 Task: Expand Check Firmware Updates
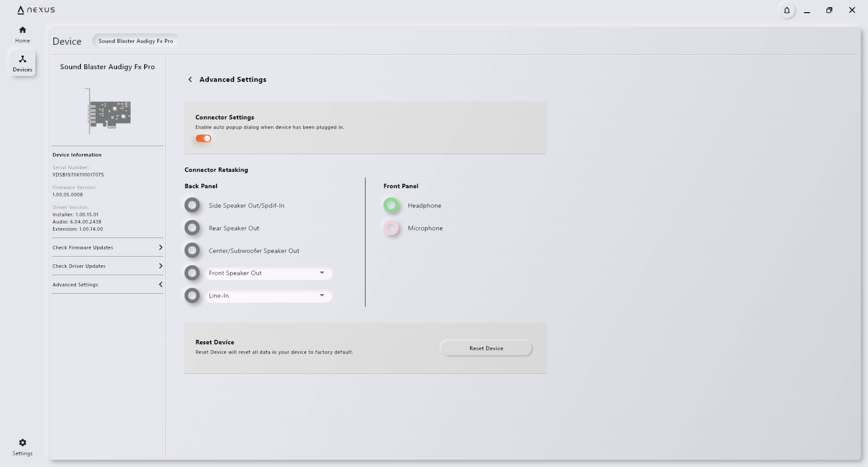108,248
